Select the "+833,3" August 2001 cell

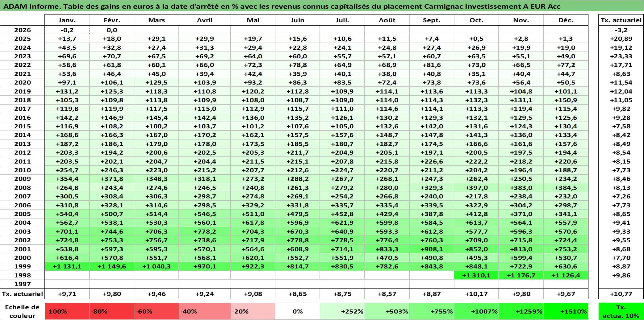(x=387, y=249)
